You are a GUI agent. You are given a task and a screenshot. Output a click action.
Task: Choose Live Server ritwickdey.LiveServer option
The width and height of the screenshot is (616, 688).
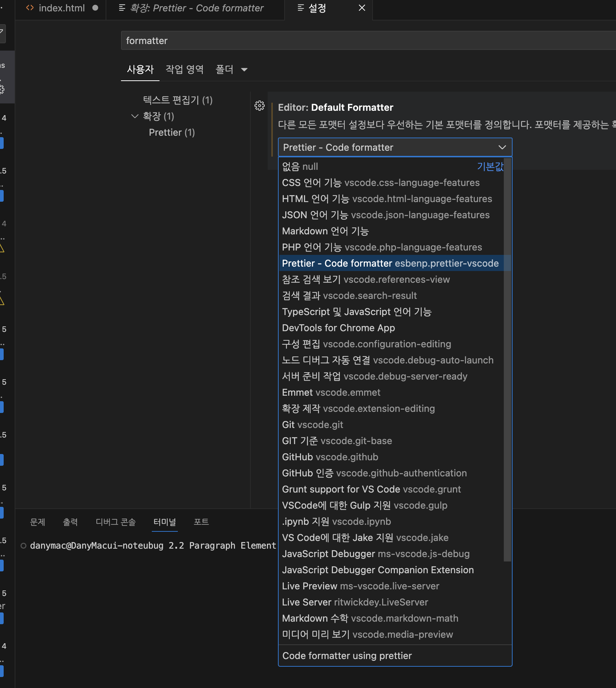(x=391, y=602)
